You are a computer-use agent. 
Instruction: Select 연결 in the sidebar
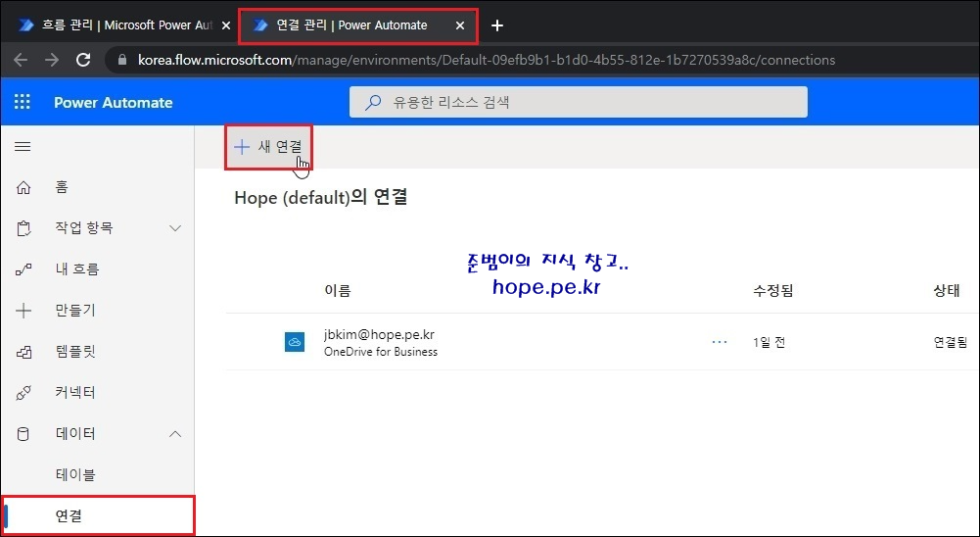(x=98, y=516)
